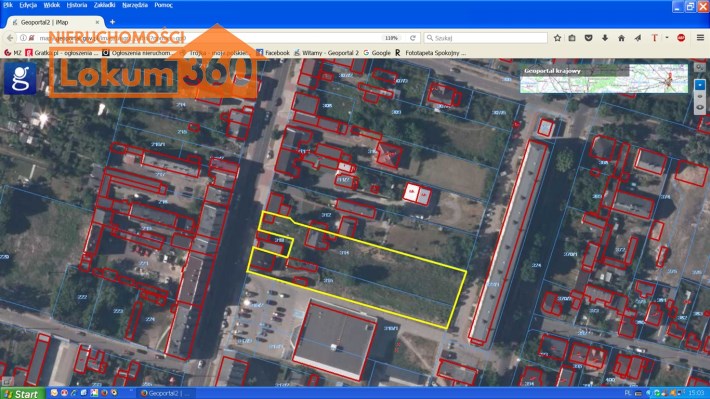The width and height of the screenshot is (710, 399).
Task: Open the Firefox hamburger menu
Action: 700,38
